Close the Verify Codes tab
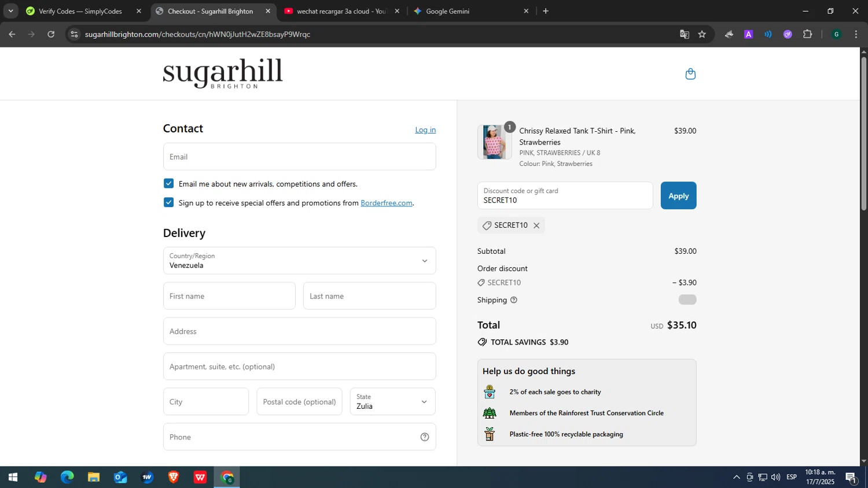 click(139, 11)
